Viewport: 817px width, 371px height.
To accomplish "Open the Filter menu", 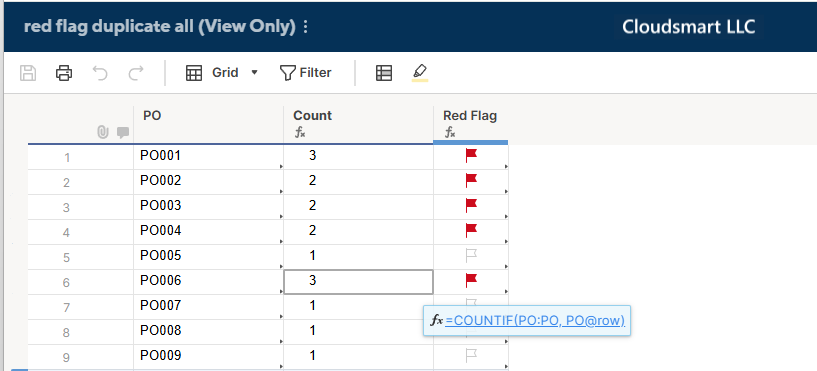I will click(x=305, y=73).
